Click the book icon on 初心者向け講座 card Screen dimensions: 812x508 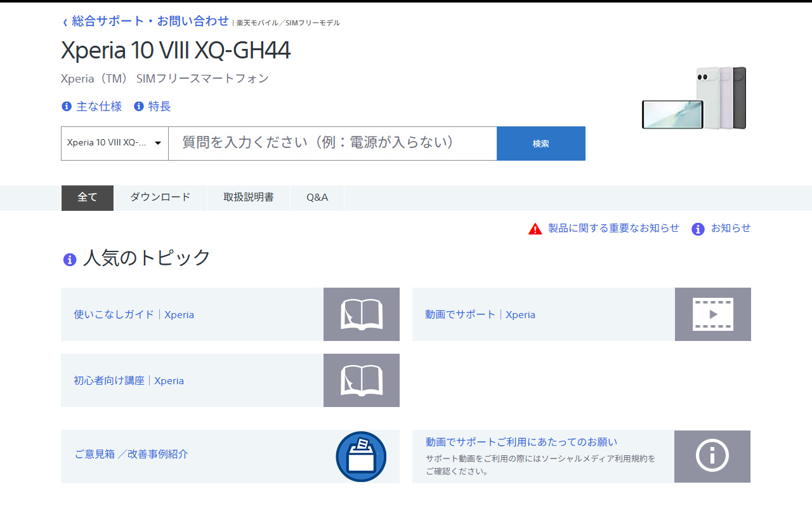(x=362, y=380)
